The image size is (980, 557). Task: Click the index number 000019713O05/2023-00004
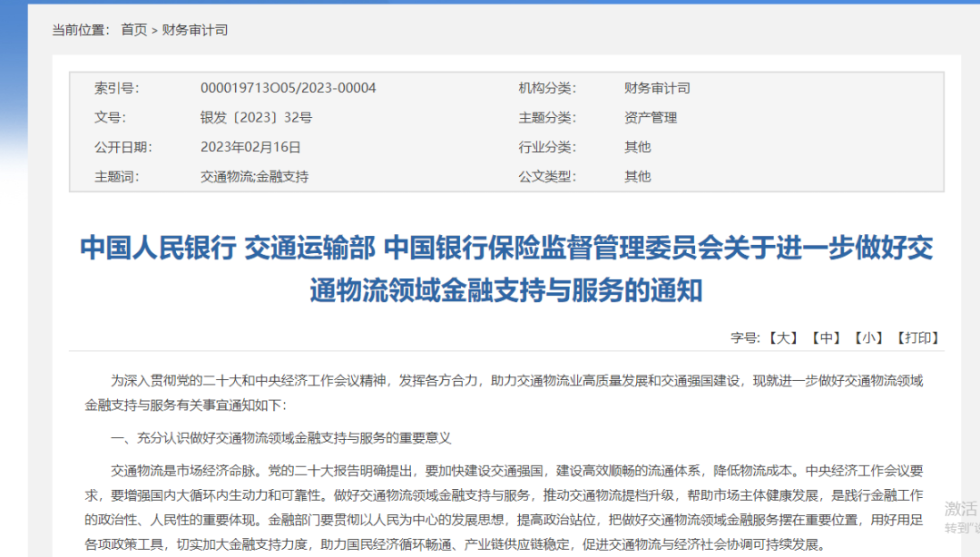click(x=288, y=88)
